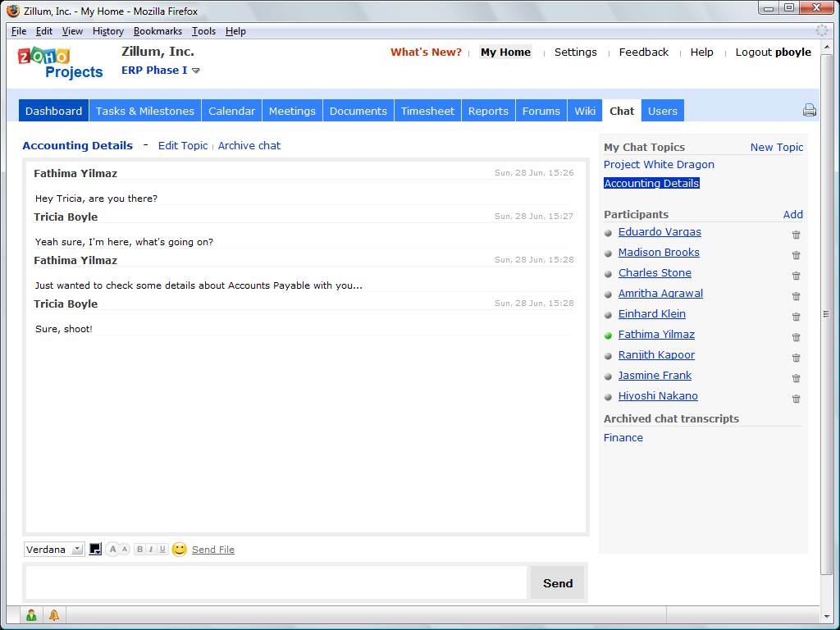Expand the ERP Phase I project dropdown
Image resolution: width=840 pixels, height=630 pixels.
coord(196,71)
